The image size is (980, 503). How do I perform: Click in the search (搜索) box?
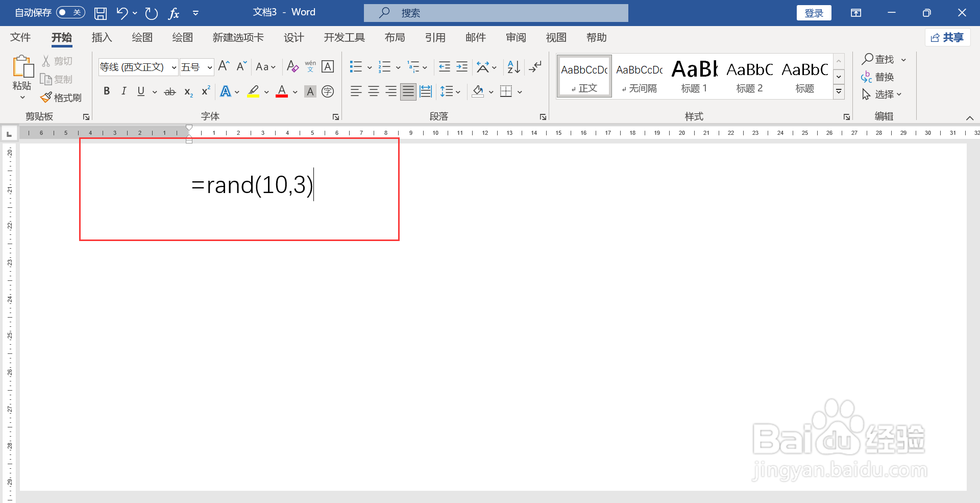pyautogui.click(x=496, y=13)
